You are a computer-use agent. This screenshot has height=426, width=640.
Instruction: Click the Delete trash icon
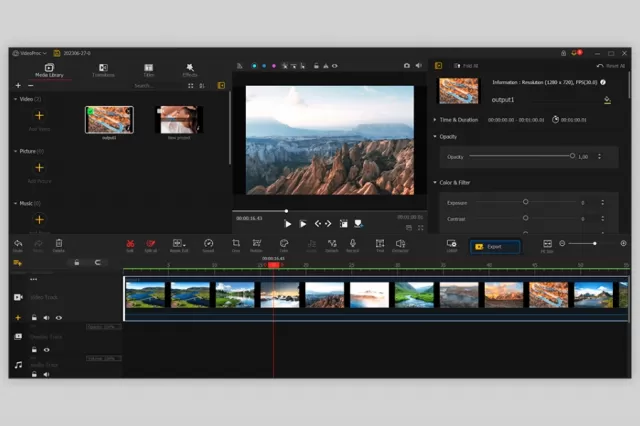59,245
